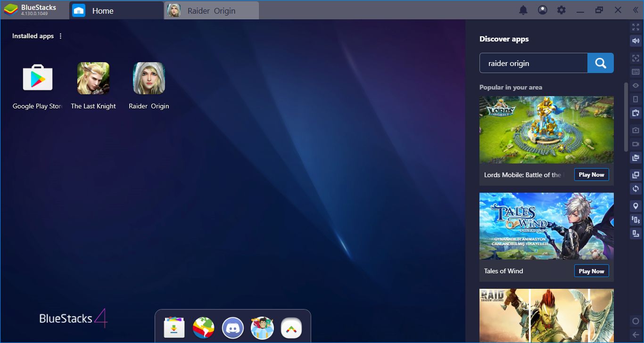
Task: Launch the Raider Origin app icon
Action: [x=149, y=78]
